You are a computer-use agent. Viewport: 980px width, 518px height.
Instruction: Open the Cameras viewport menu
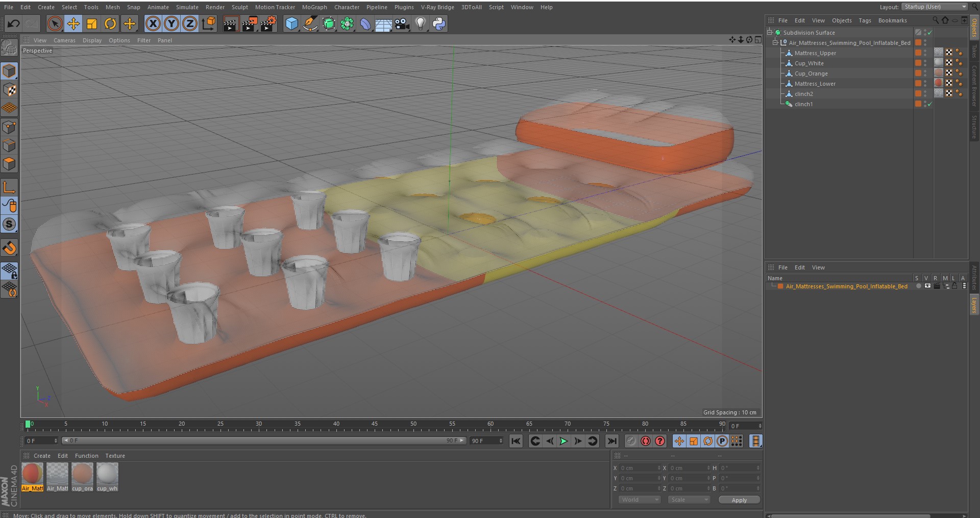click(x=64, y=40)
